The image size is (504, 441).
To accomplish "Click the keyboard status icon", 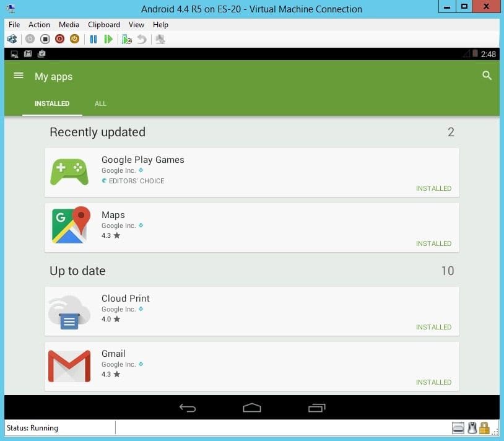I will pyautogui.click(x=458, y=428).
